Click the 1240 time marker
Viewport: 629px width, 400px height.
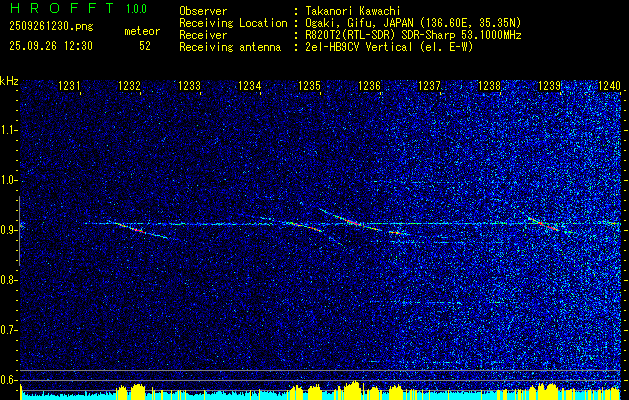point(609,86)
